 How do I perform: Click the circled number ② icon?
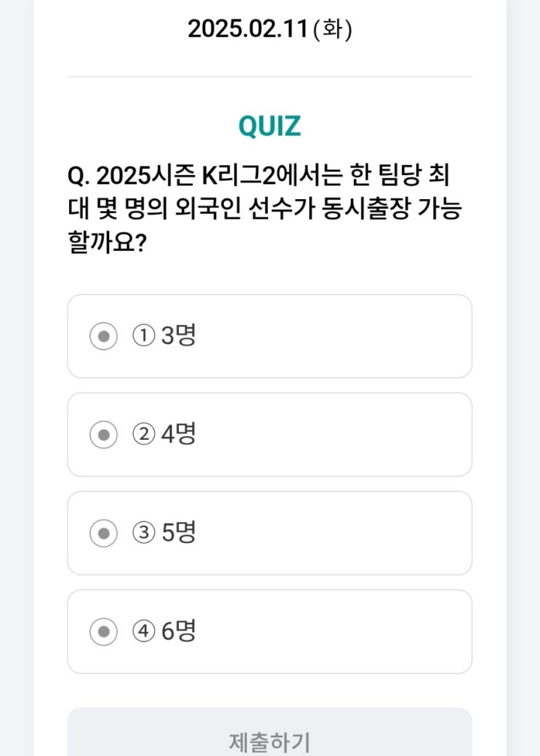[143, 435]
